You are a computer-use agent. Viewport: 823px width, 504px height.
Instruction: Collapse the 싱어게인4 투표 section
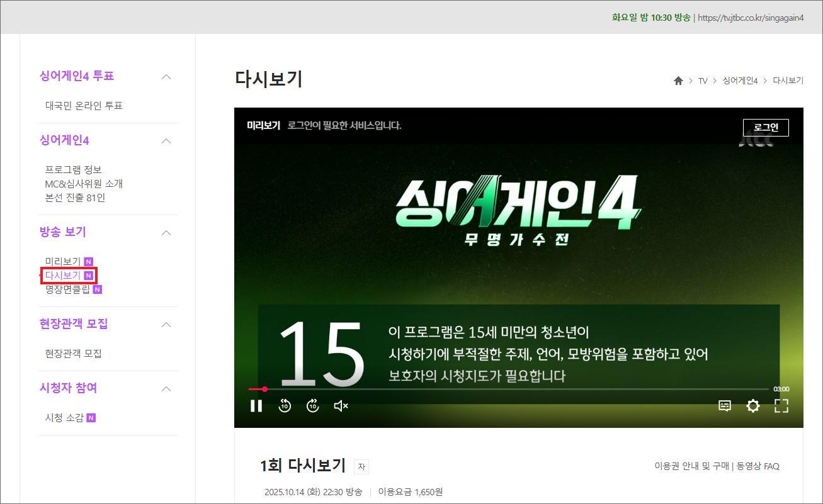(x=166, y=77)
